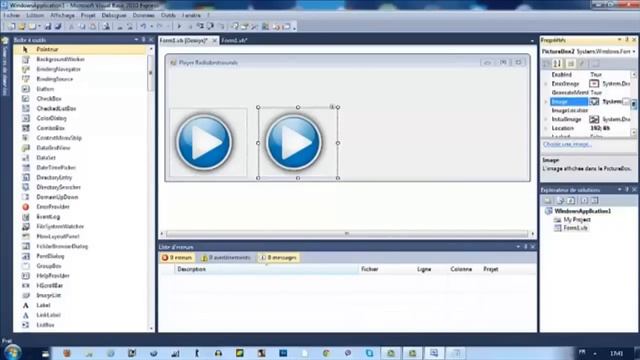Toggle auto-hide pin on error list panel
Screen dimensions: 640x360
tap(525, 247)
